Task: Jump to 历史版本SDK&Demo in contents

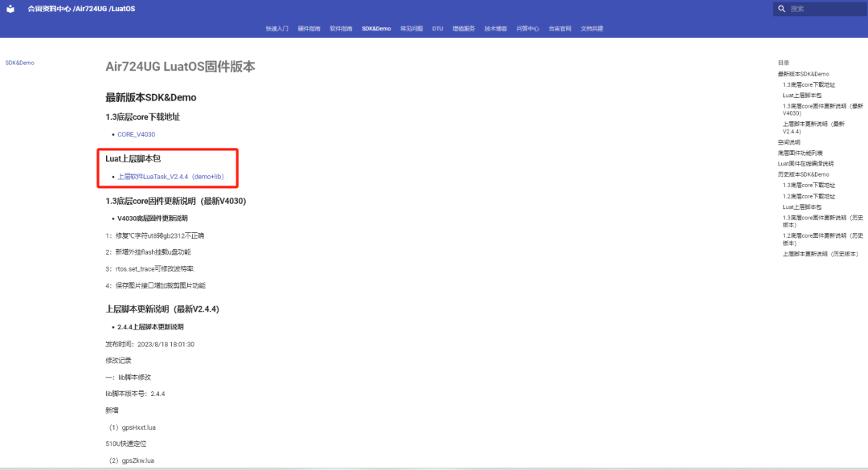Action: 803,174
